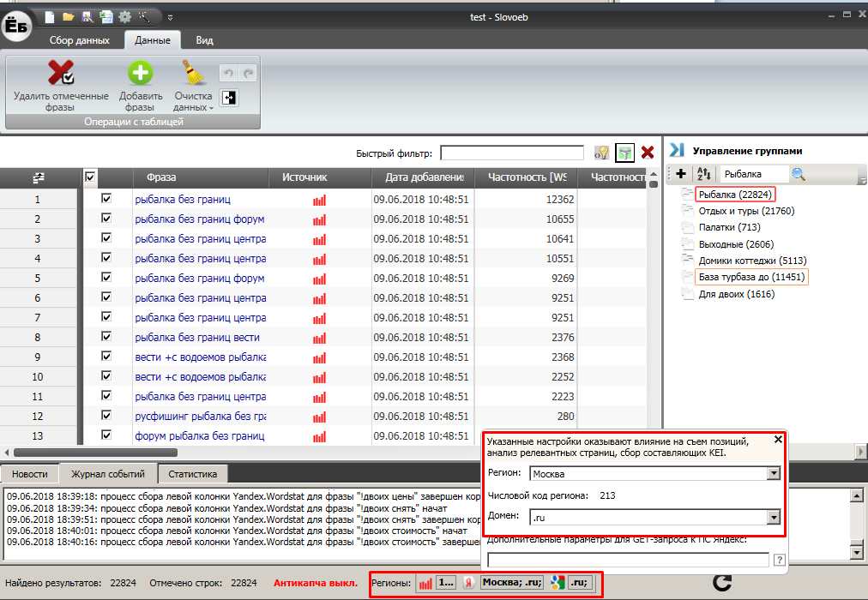This screenshot has width=868, height=600.
Task: Open the Вид ribbon tab
Action: tap(204, 40)
